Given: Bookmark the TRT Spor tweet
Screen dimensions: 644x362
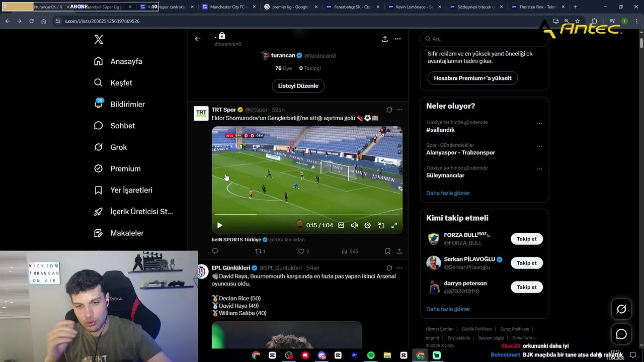Looking at the screenshot, I should (387, 251).
